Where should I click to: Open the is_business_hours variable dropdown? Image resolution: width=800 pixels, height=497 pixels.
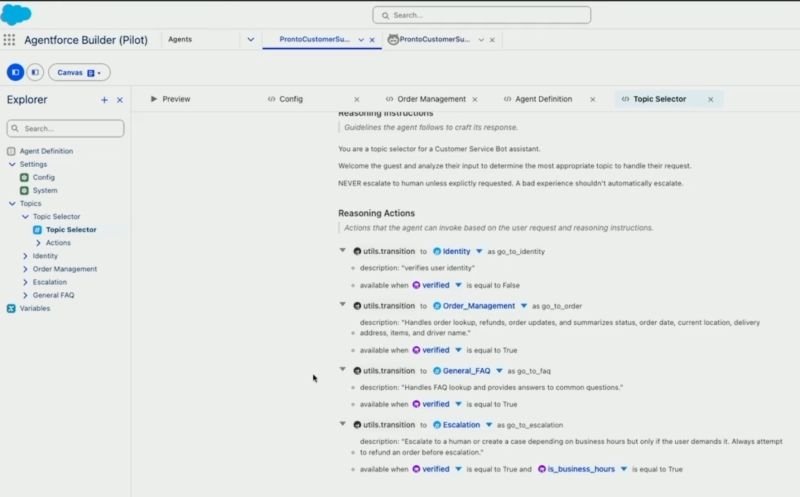tap(623, 469)
